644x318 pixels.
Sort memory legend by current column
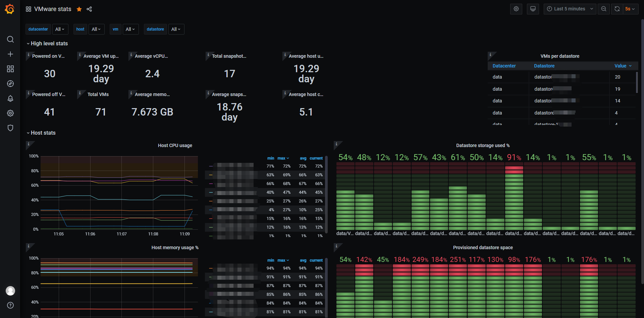316,260
